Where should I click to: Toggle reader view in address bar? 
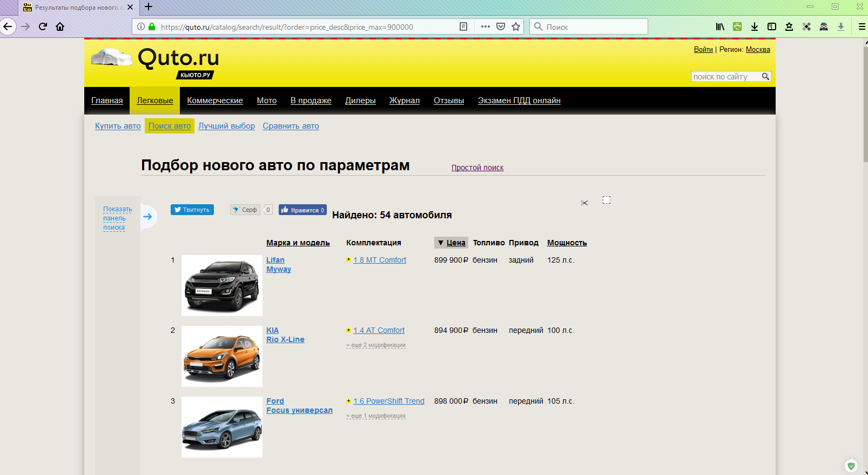[463, 26]
